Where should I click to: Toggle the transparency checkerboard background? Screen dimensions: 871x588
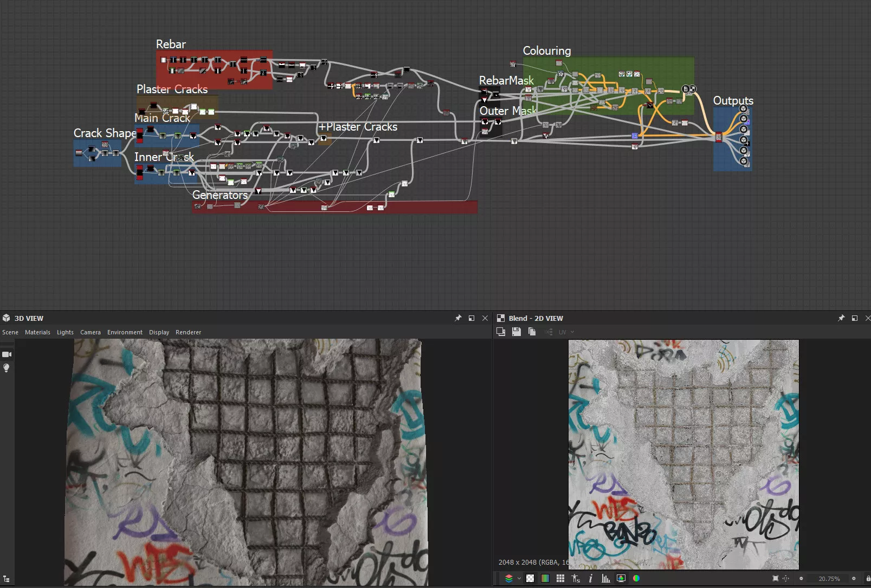pyautogui.click(x=530, y=578)
